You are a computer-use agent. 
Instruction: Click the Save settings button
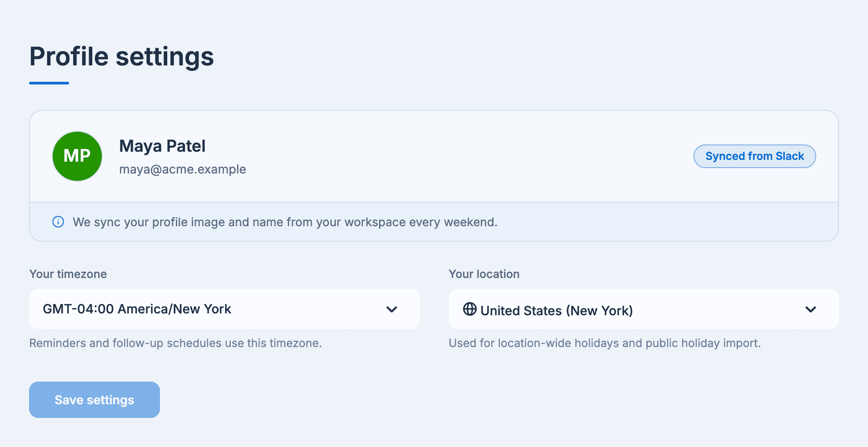(95, 400)
